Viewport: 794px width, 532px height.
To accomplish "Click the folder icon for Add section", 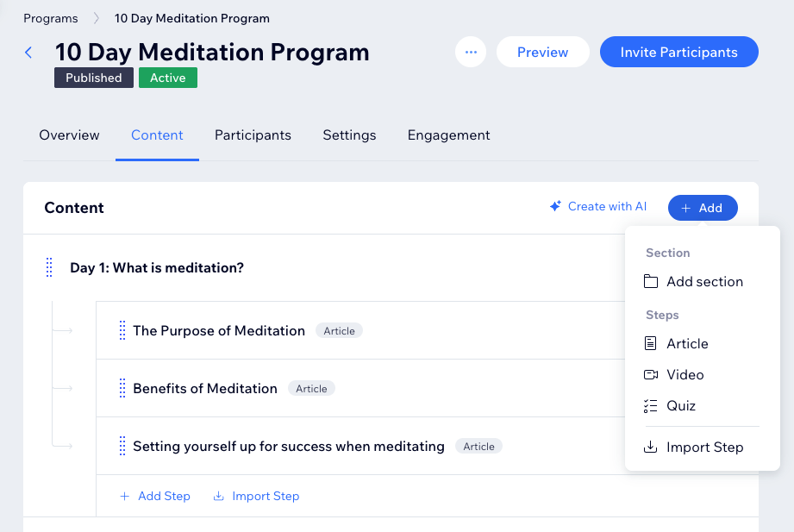I will 651,281.
